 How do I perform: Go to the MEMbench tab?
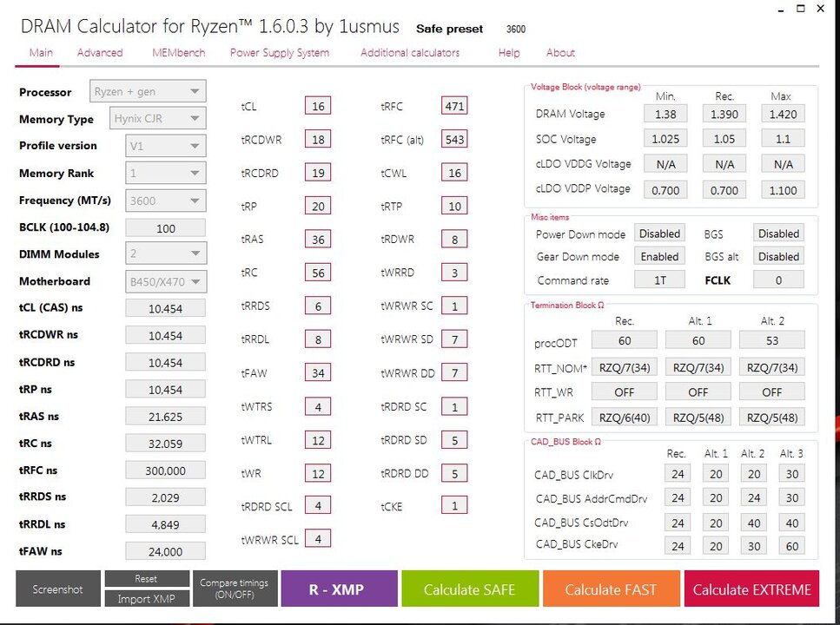point(178,52)
